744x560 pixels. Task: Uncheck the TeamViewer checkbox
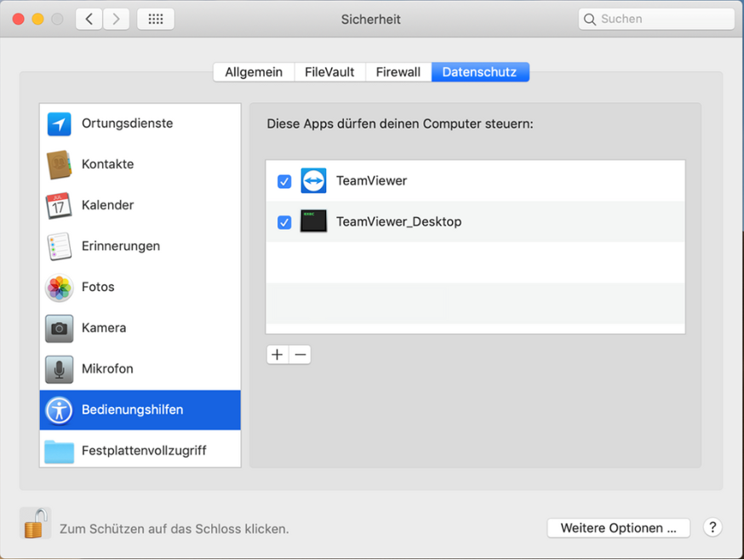click(x=284, y=181)
